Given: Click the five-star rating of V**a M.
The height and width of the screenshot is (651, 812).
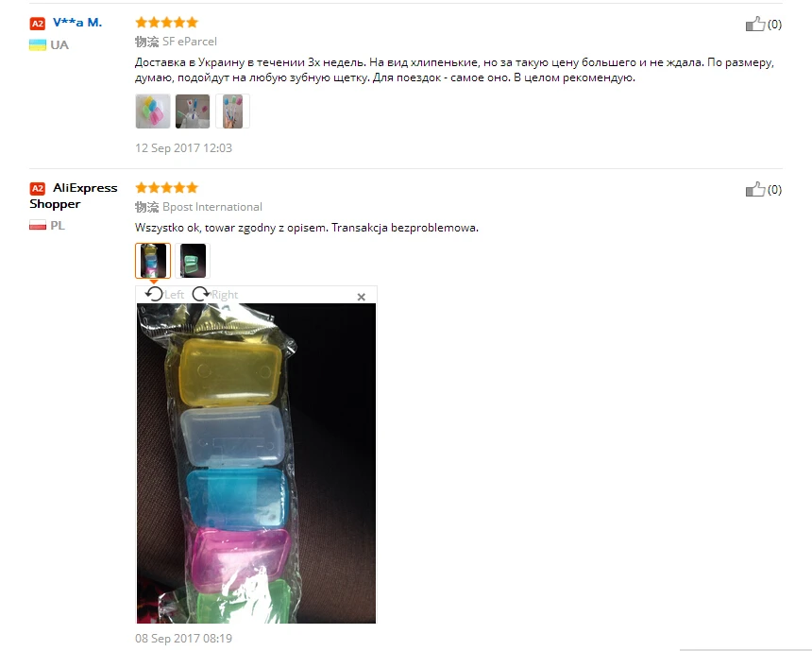Looking at the screenshot, I should (x=167, y=23).
